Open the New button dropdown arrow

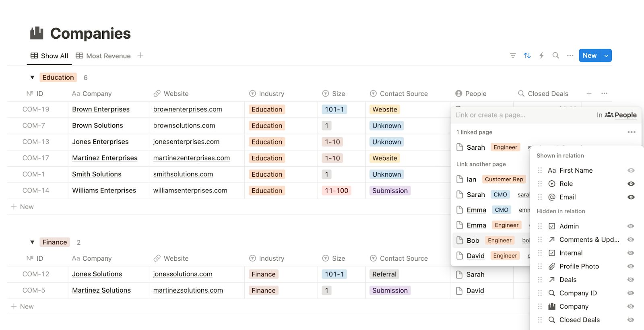pyautogui.click(x=606, y=56)
